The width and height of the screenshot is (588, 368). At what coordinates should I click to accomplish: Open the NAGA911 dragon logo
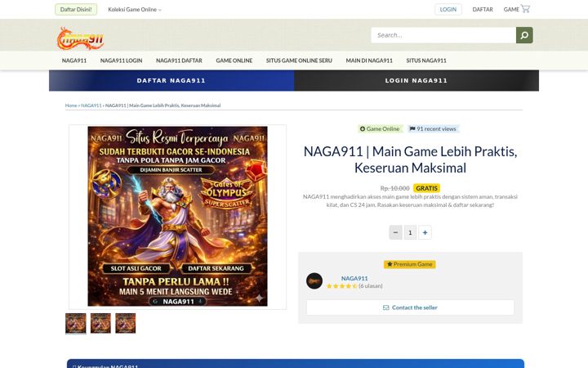pos(80,38)
